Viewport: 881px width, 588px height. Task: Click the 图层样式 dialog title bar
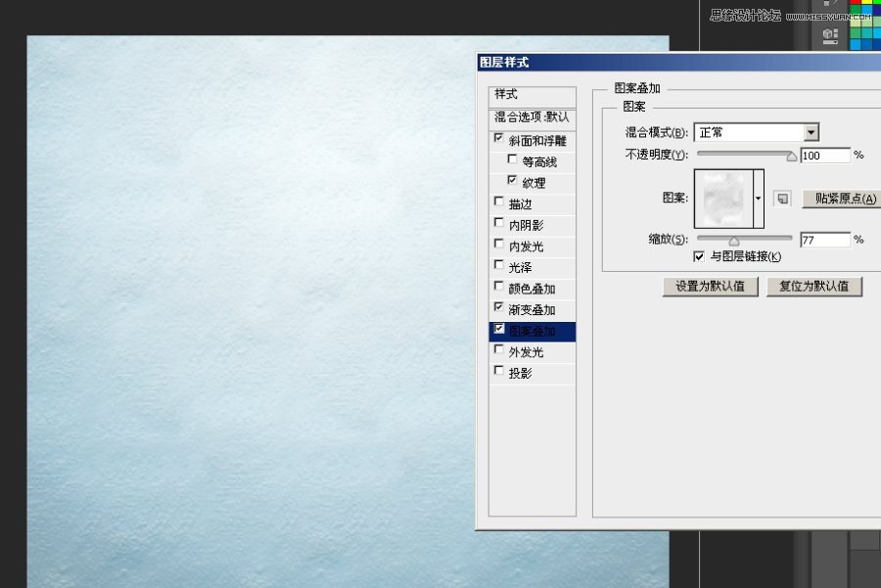click(x=678, y=63)
